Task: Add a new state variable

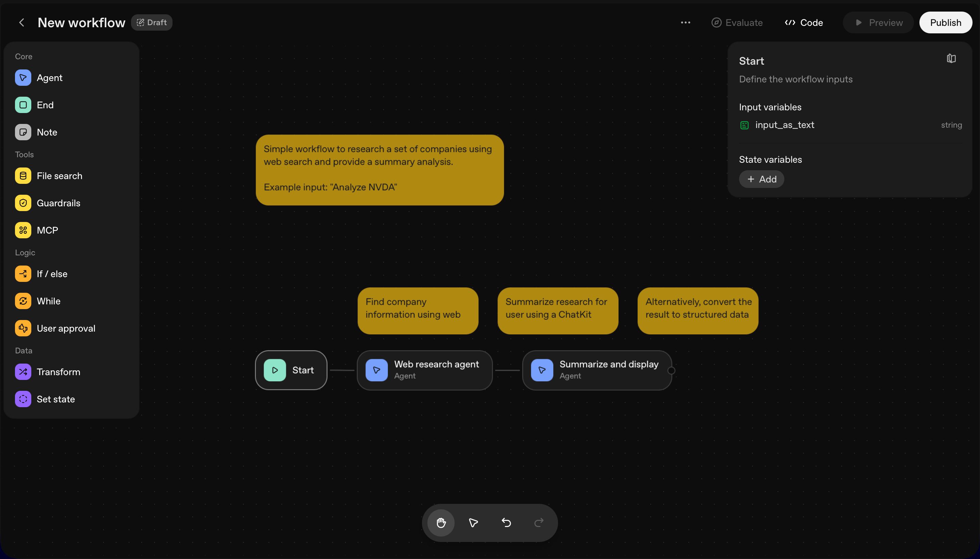Action: click(x=761, y=179)
